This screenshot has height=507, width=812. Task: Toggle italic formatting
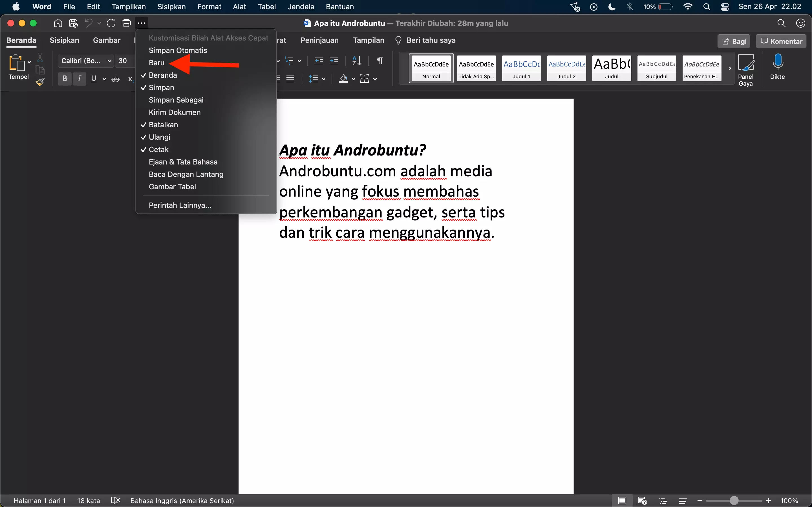[79, 79]
